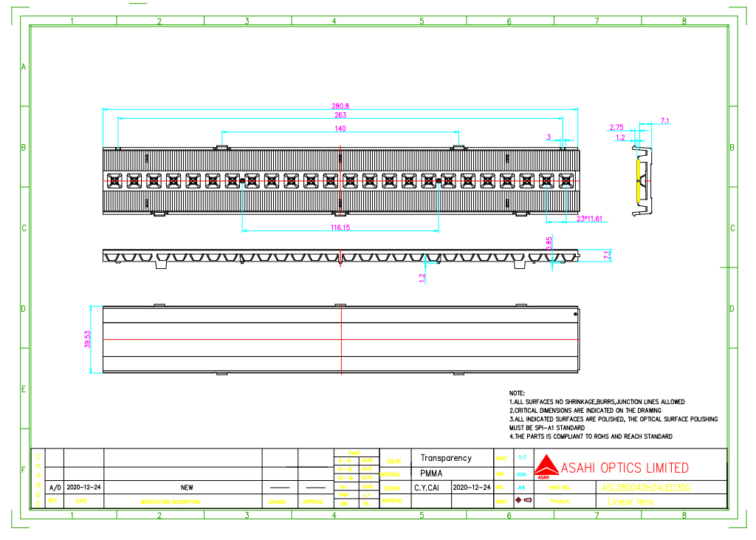Viewport: 756px width, 540px height.
Task: Click the A/0 revision entry
Action: point(55,488)
